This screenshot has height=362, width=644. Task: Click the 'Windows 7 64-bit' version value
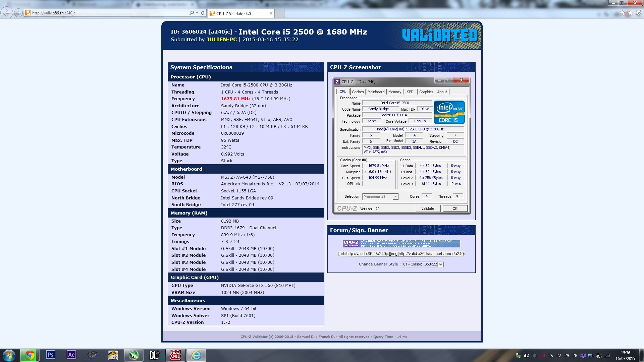(x=238, y=309)
